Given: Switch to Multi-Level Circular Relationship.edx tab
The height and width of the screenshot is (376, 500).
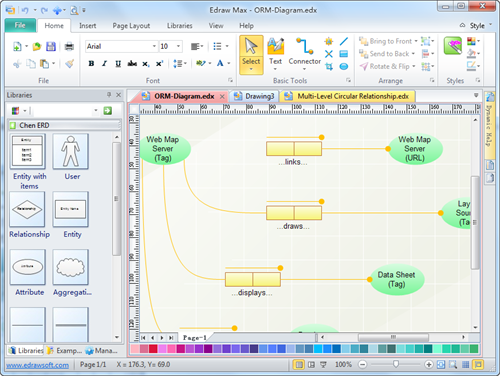Looking at the screenshot, I should 348,96.
